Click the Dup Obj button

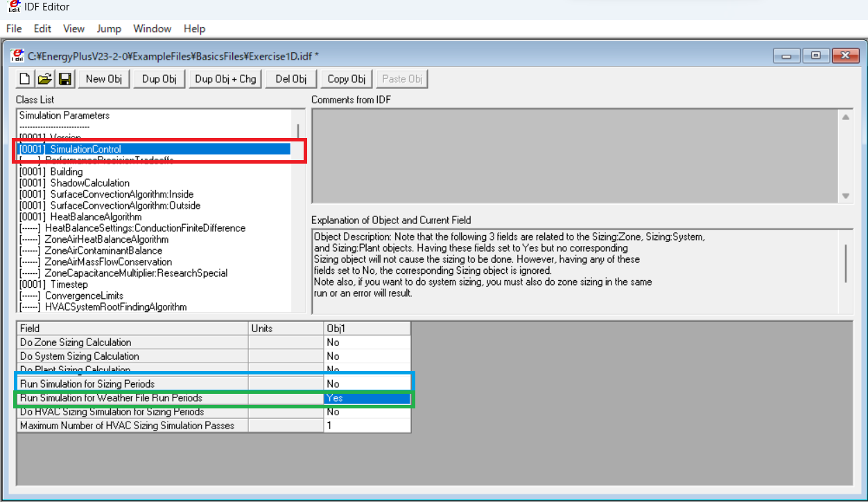point(159,79)
